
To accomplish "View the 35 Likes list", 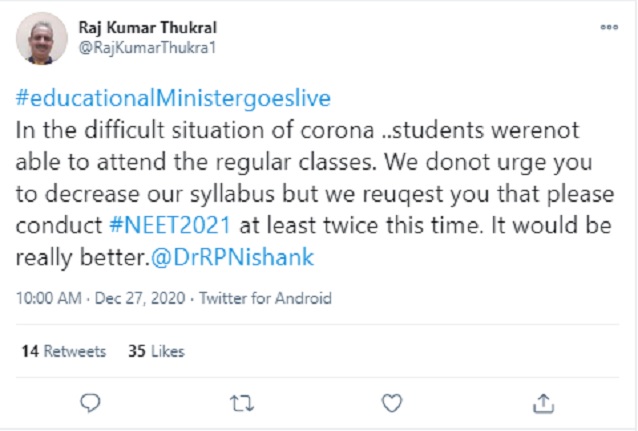I will [x=156, y=351].
